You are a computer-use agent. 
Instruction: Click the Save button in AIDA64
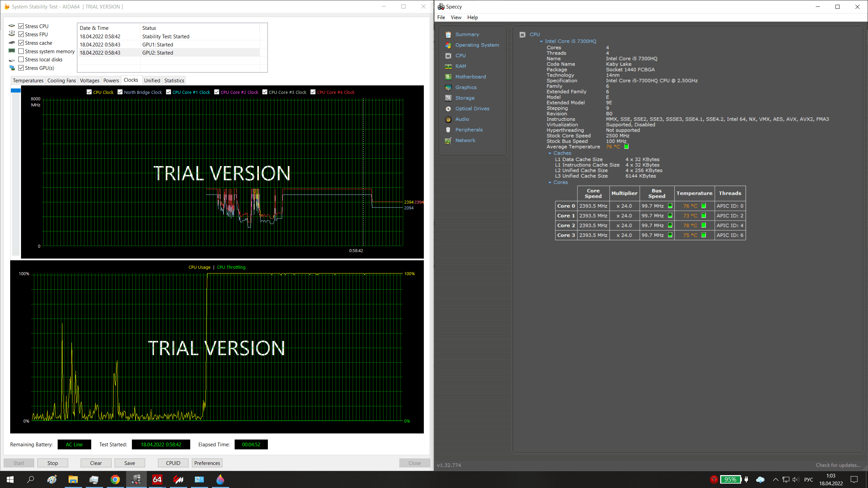tap(130, 463)
